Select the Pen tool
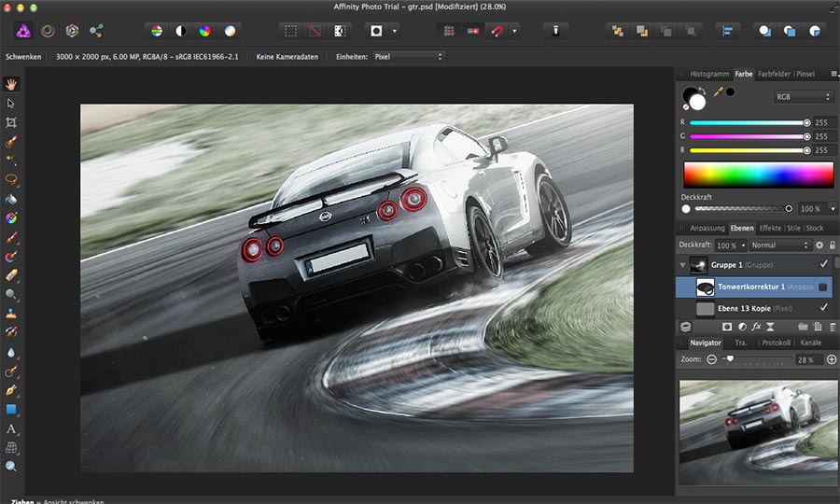This screenshot has height=504, width=840. [10, 390]
